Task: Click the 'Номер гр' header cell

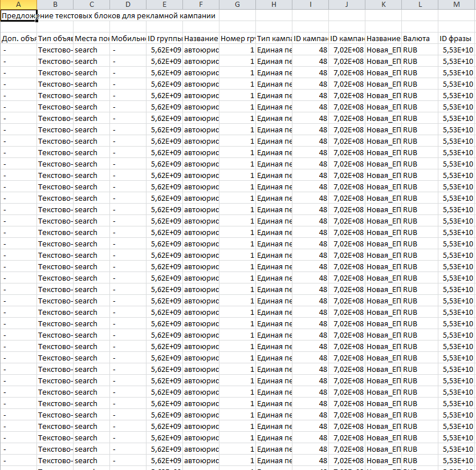Action: click(x=237, y=39)
